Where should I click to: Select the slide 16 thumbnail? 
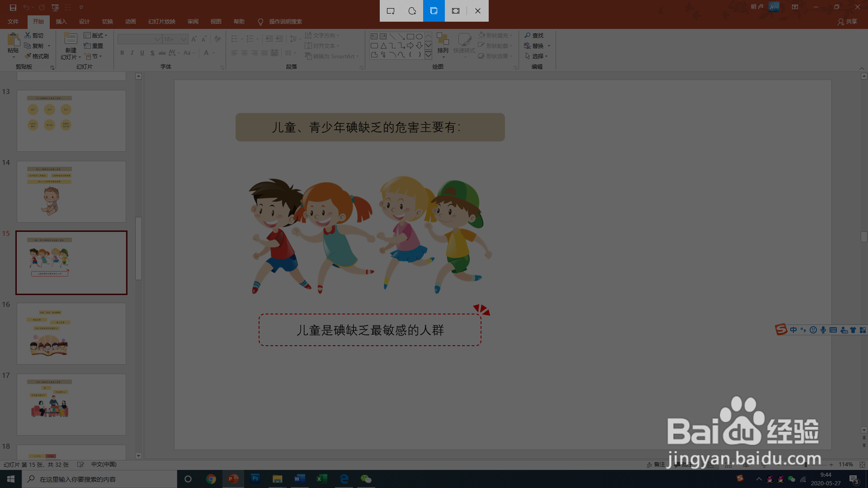[x=71, y=333]
